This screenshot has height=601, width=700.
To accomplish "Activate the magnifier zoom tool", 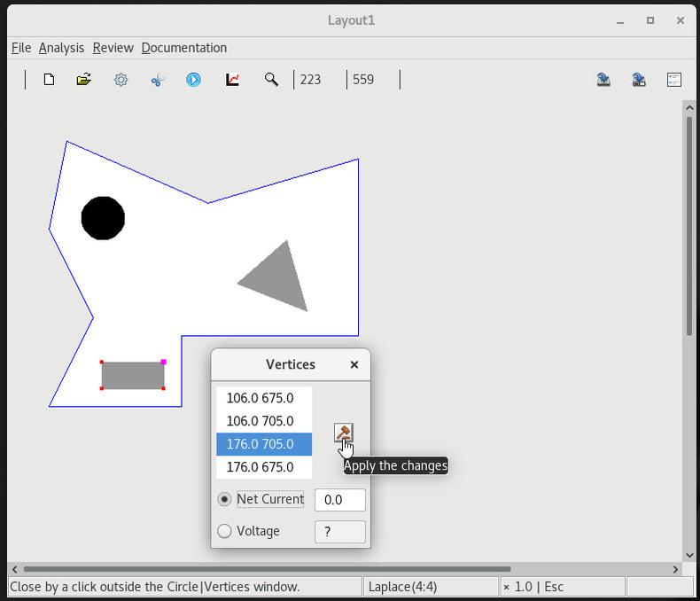I will coord(271,80).
